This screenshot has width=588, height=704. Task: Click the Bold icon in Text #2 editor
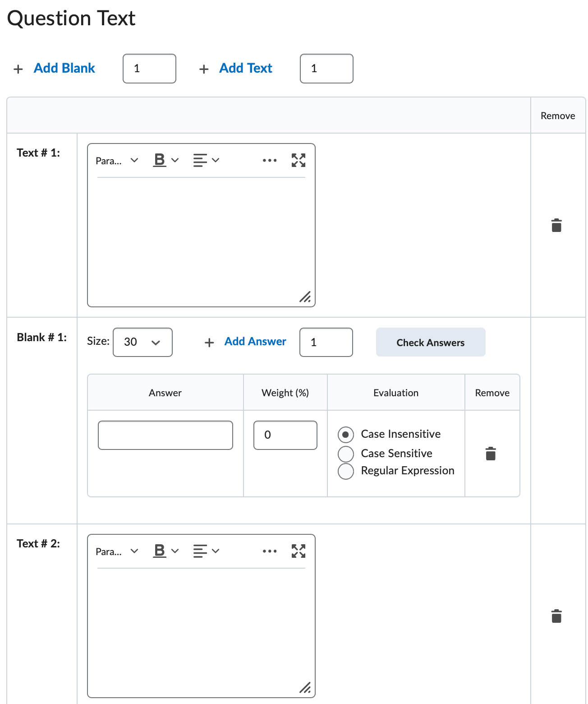pos(160,551)
